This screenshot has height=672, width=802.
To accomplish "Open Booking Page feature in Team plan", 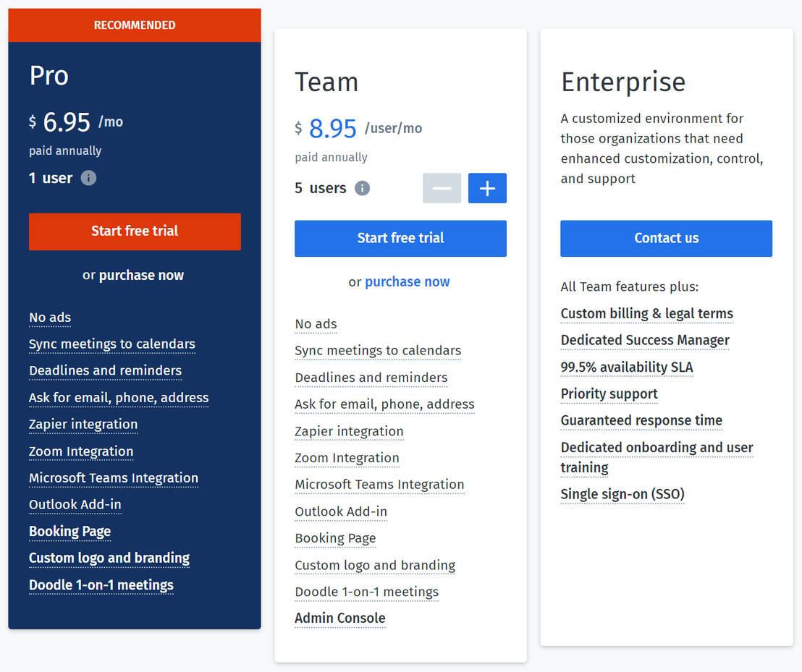I will 335,538.
